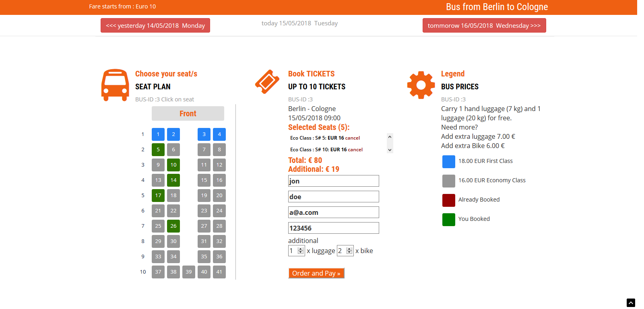Select first class seat 3
This screenshot has width=644, height=309.
[204, 134]
